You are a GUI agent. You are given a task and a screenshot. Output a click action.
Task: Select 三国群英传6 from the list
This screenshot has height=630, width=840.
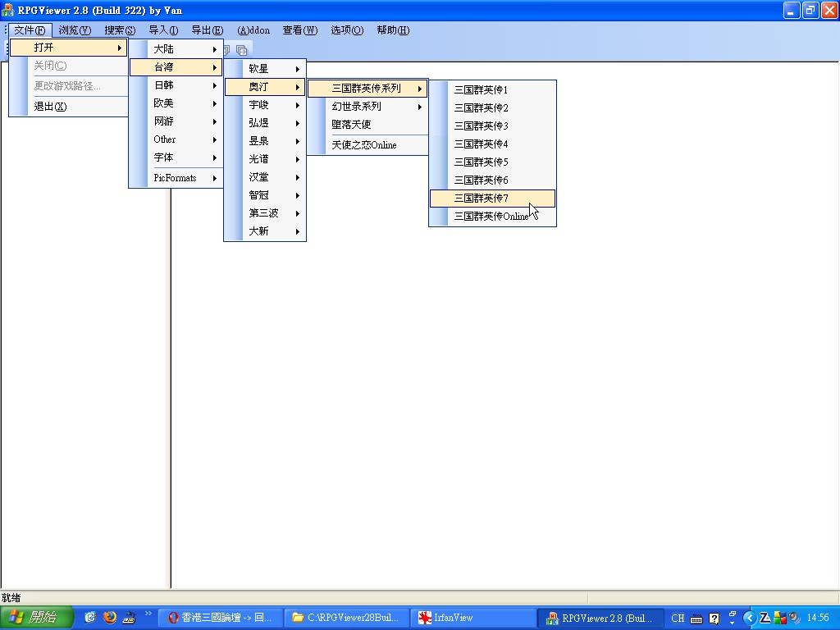(x=492, y=180)
